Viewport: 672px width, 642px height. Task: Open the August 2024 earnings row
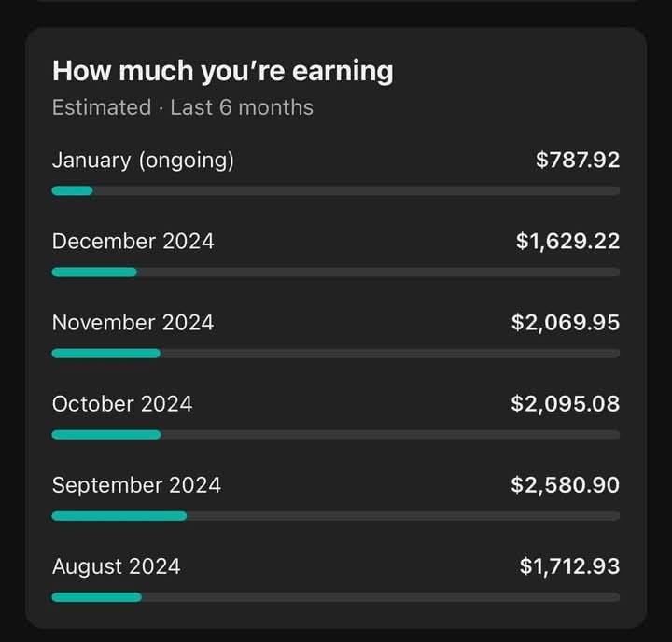click(x=336, y=579)
